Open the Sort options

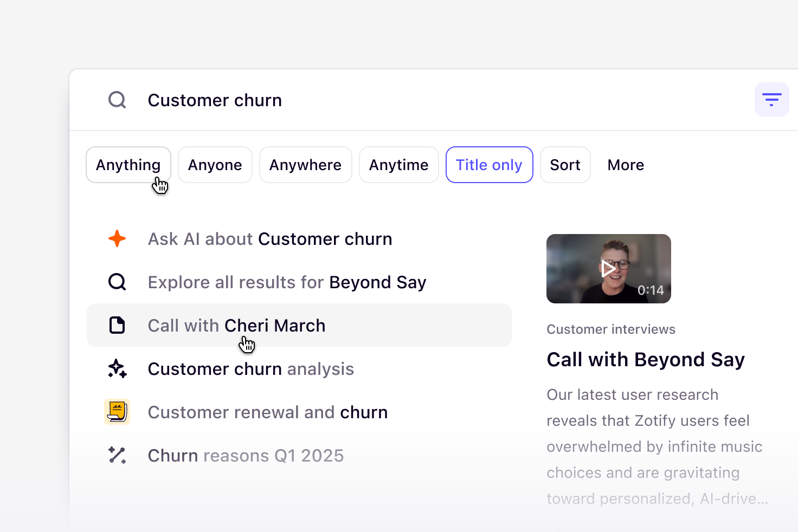[x=565, y=165]
